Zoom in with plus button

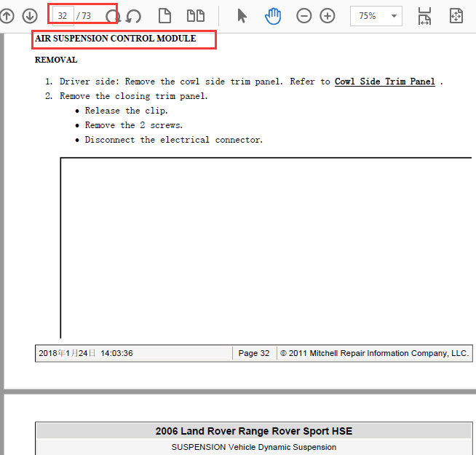tap(328, 16)
